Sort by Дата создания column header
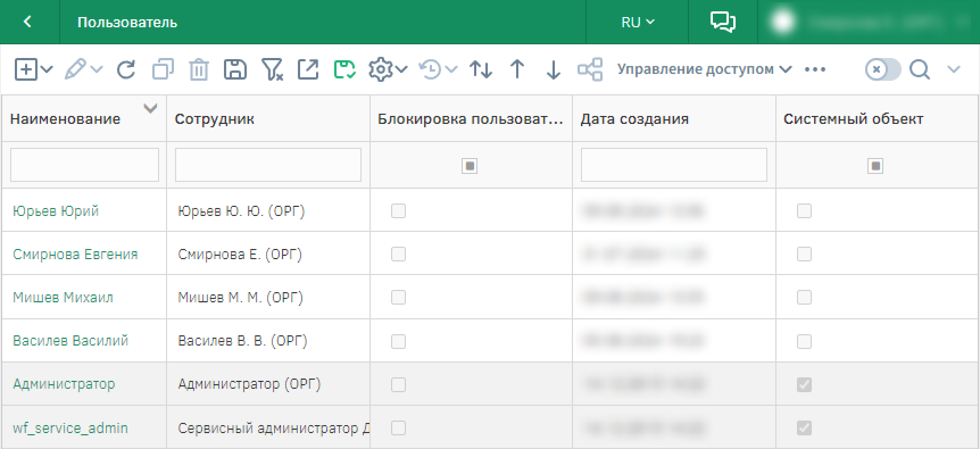980x449 pixels. [634, 119]
